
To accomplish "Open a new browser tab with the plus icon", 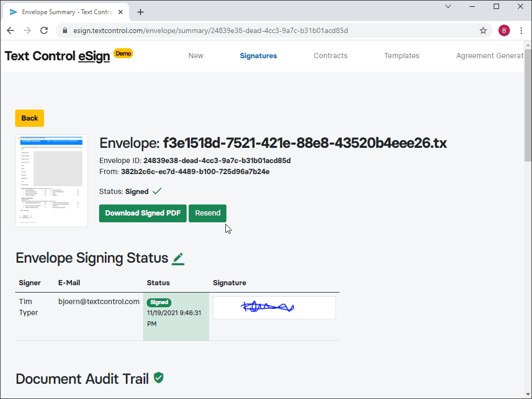I will [140, 12].
